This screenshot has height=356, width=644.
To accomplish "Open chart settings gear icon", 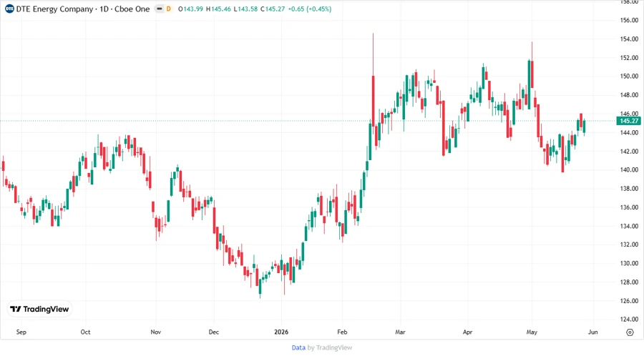I will coord(630,332).
